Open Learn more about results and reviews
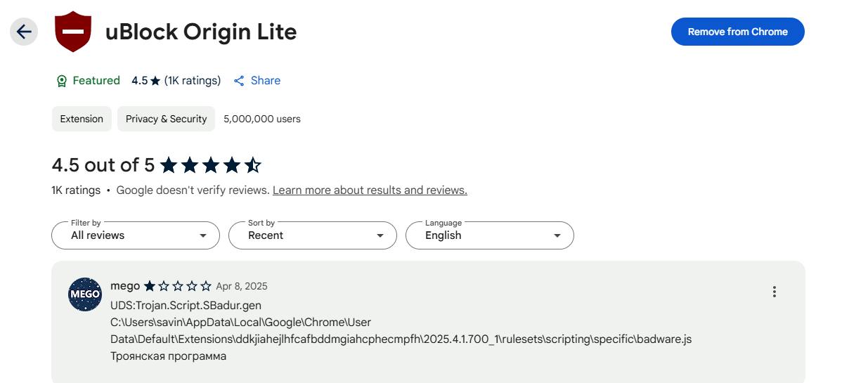 point(370,190)
